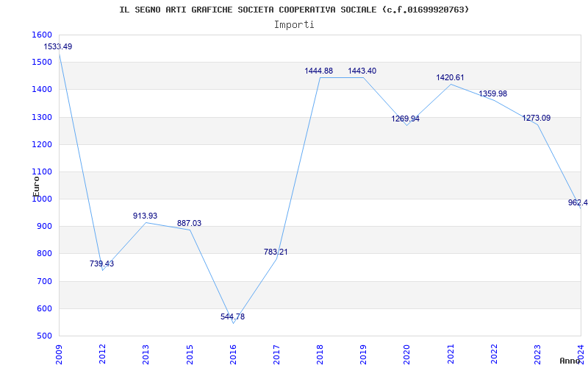The width and height of the screenshot is (588, 368).
Task: Click the y-axis value 800
Action: coord(43,254)
